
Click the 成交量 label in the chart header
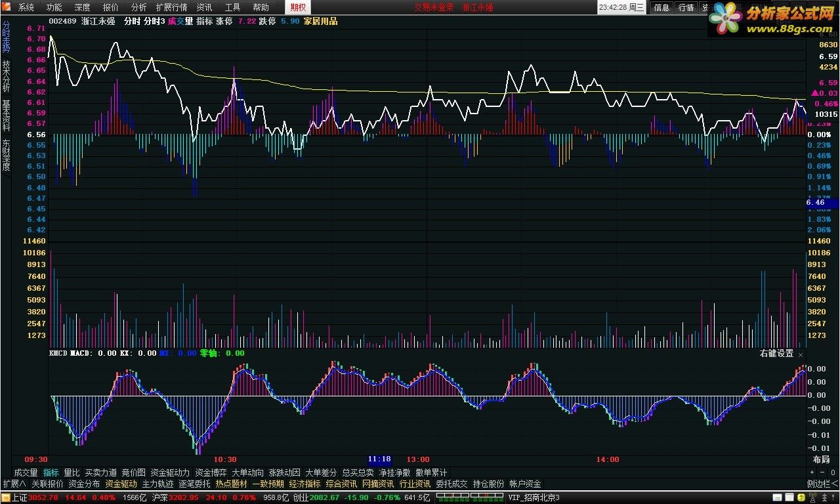(x=180, y=22)
